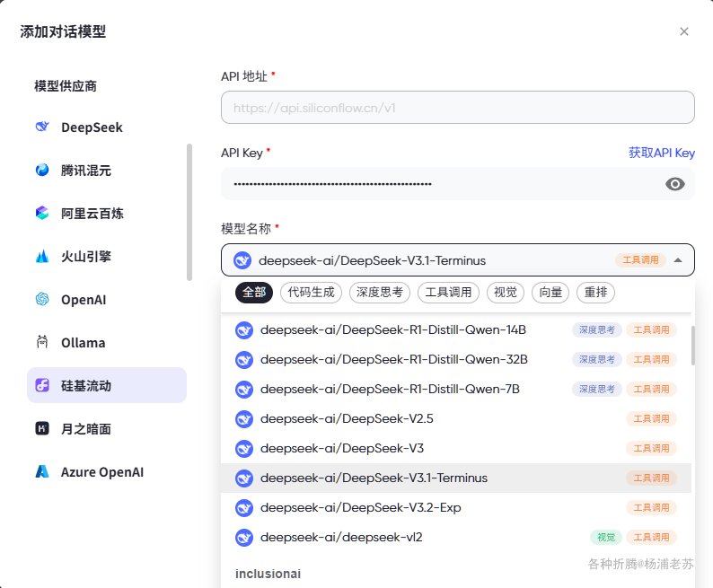Click 工具调用 tag in selected model box

click(x=640, y=260)
